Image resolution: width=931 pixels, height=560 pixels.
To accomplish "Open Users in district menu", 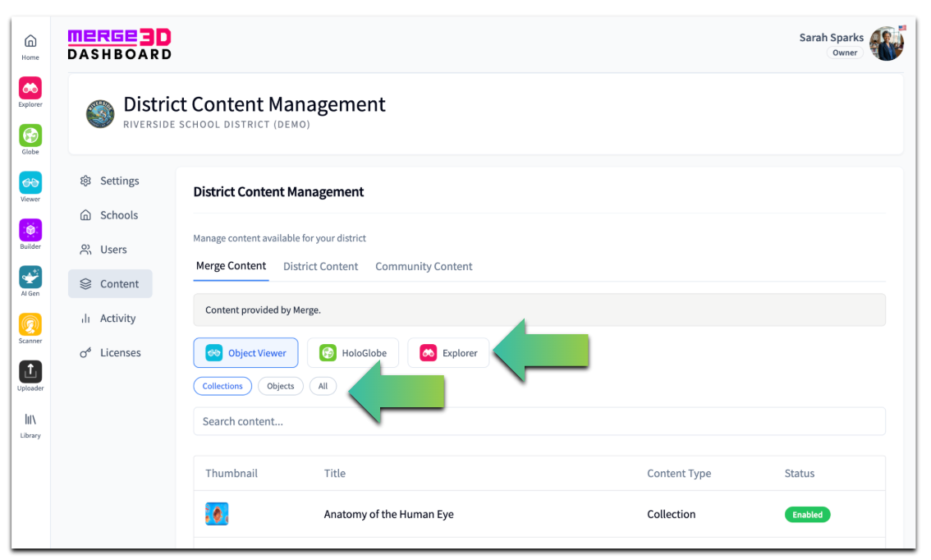I will point(110,250).
